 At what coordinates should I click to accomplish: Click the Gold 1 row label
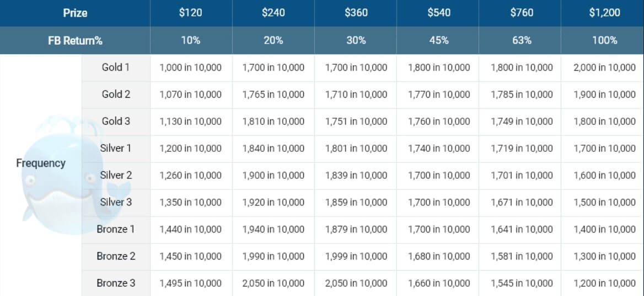[116, 67]
